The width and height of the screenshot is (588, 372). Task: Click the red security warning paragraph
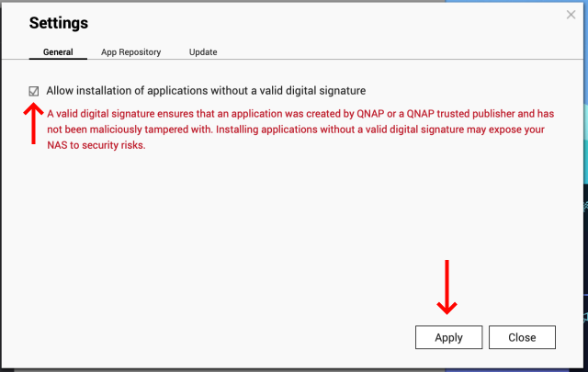[300, 130]
